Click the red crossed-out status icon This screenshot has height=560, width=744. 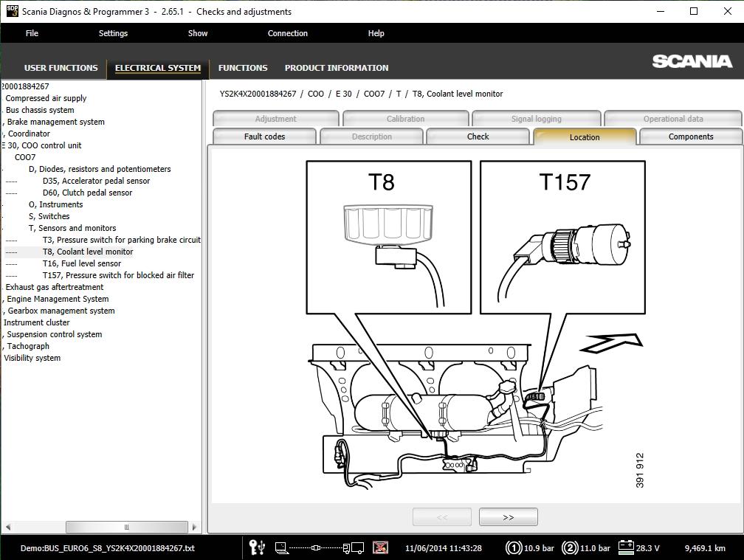tap(380, 547)
